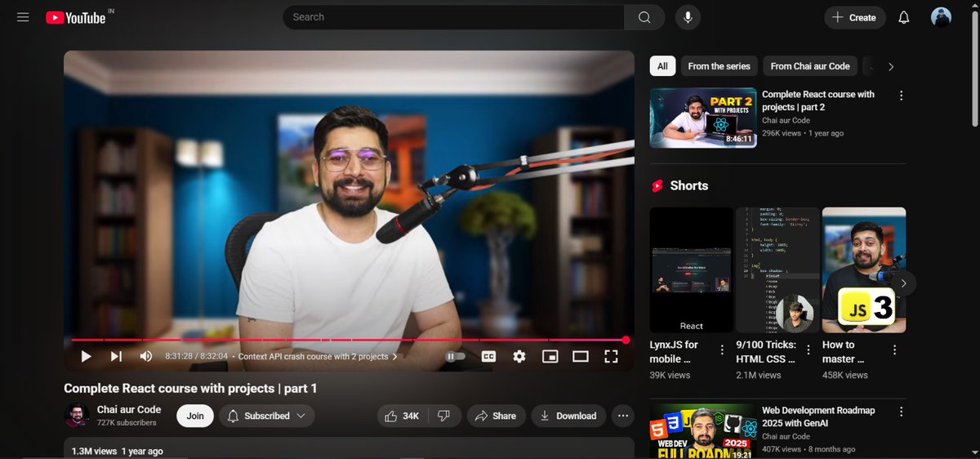
Task: Like the video 34K
Action: [403, 416]
